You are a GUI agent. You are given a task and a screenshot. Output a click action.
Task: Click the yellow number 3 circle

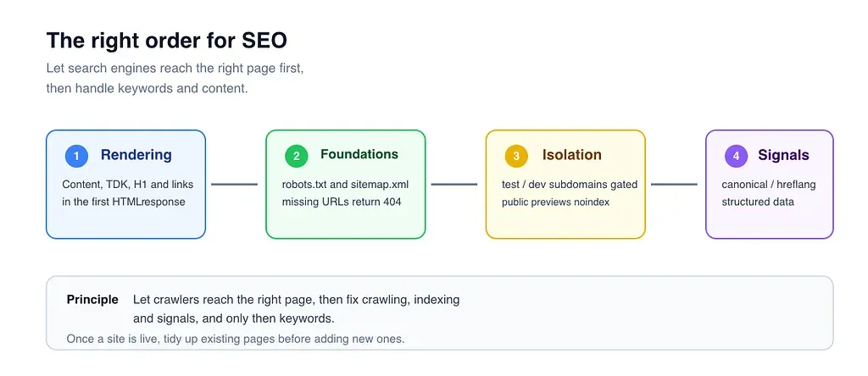pos(516,156)
